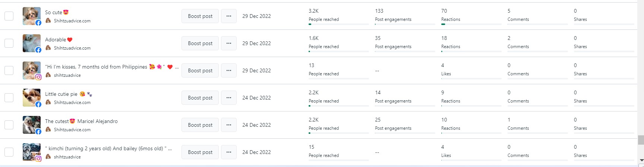
Task: Select the checkbox for "So cute" post
Action: [x=9, y=16]
